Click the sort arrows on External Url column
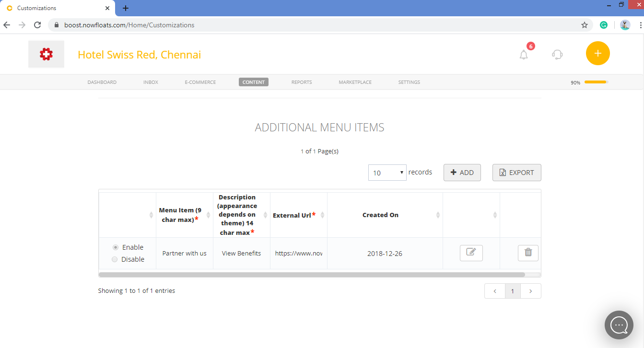The height and width of the screenshot is (348, 644). [x=322, y=215]
